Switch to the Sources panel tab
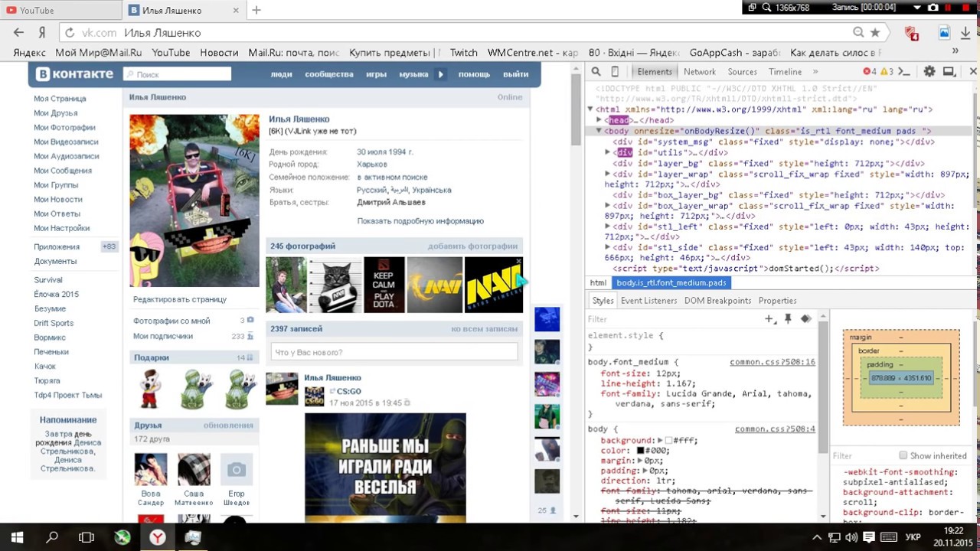This screenshot has width=980, height=551. coord(742,71)
